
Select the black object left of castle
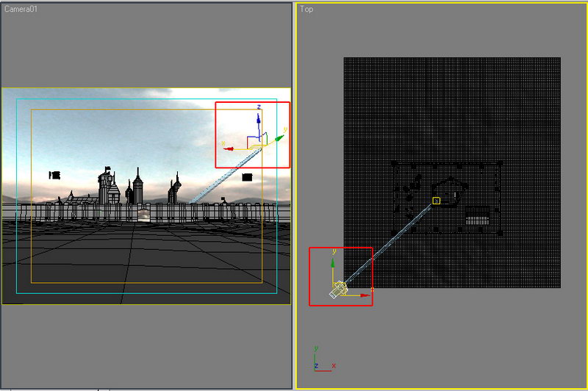pos(54,175)
